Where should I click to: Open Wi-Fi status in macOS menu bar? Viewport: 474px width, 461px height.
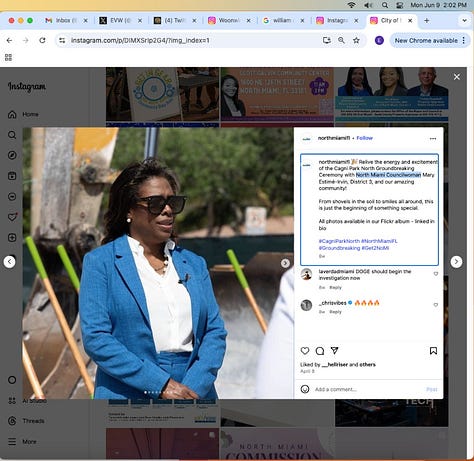click(x=351, y=5)
